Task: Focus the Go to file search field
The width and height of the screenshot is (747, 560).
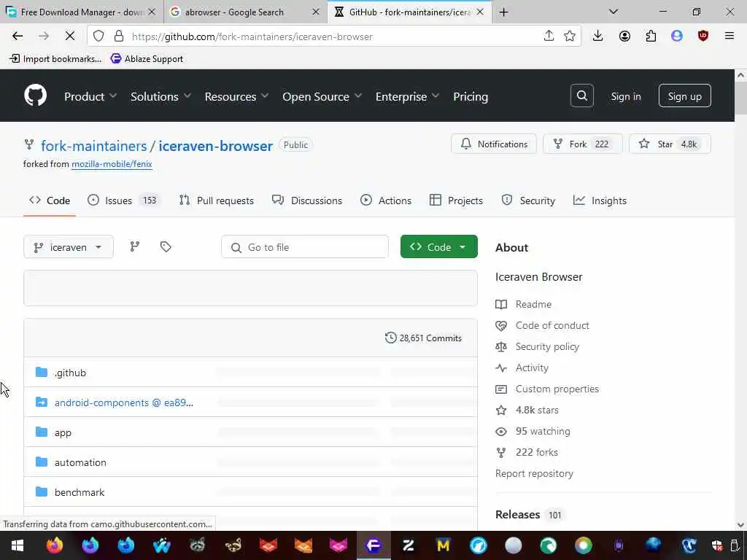Action: coord(305,246)
